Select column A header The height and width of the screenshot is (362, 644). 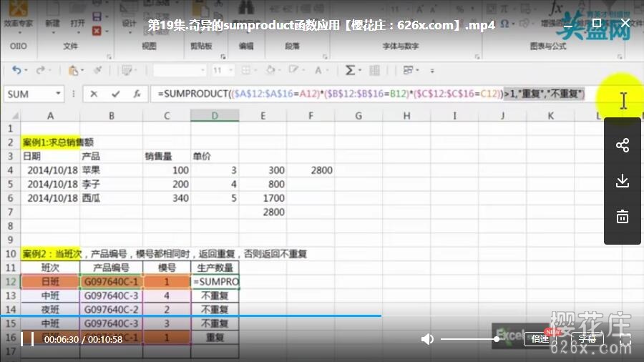tap(50, 116)
